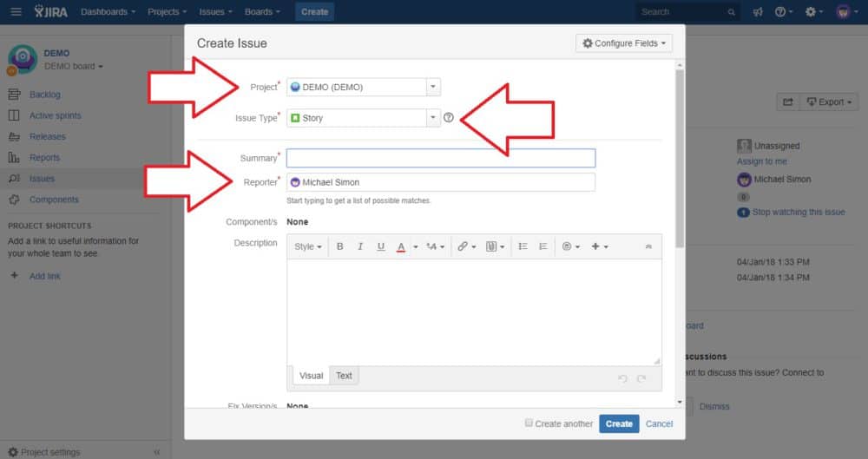Open the Issue Type dropdown arrow
The width and height of the screenshot is (868, 459).
click(433, 117)
